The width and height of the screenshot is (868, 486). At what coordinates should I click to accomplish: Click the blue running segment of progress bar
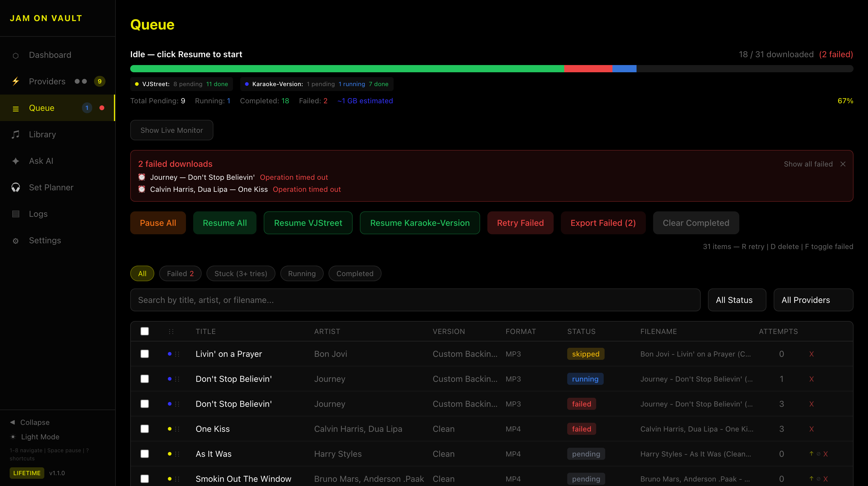(x=624, y=69)
